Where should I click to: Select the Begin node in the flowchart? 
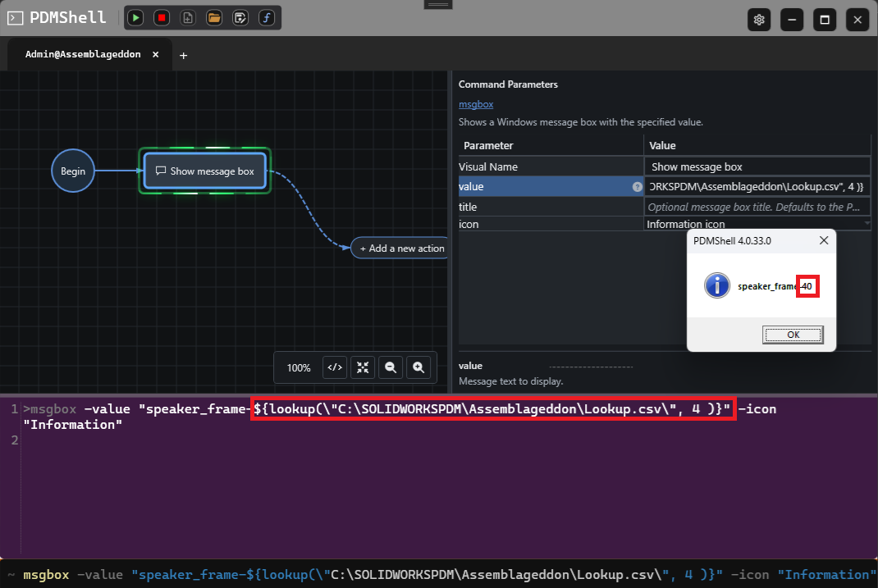73,171
